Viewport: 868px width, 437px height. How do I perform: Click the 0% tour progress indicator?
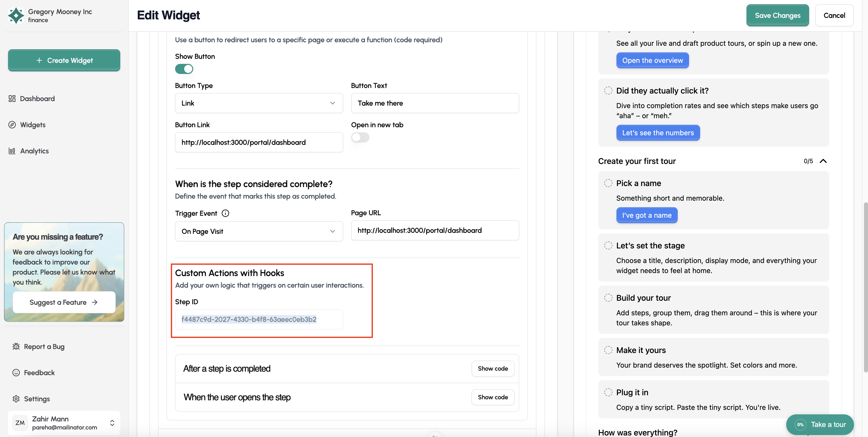click(801, 424)
